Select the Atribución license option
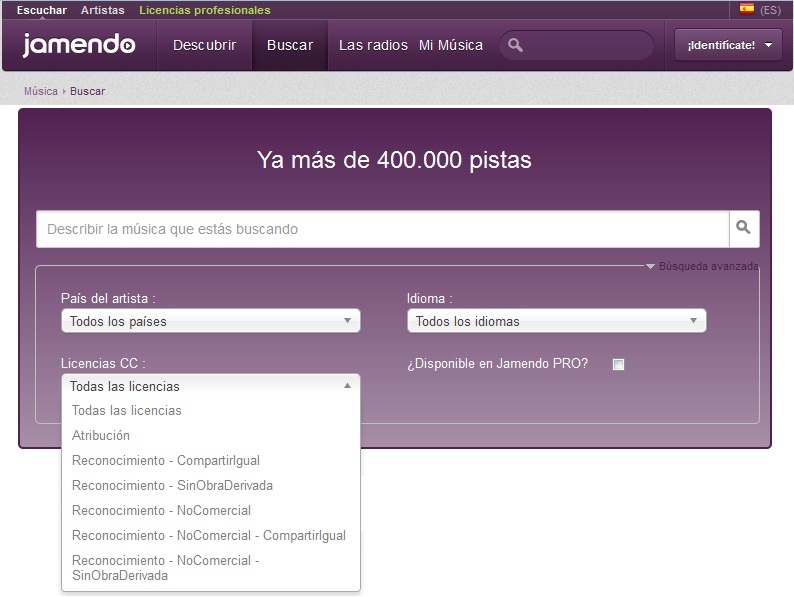 click(211, 435)
